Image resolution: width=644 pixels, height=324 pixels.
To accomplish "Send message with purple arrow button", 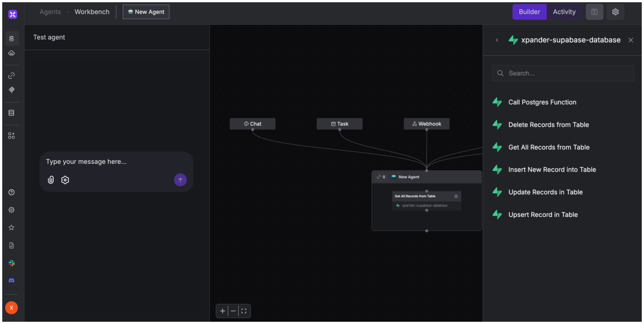I will (x=180, y=180).
